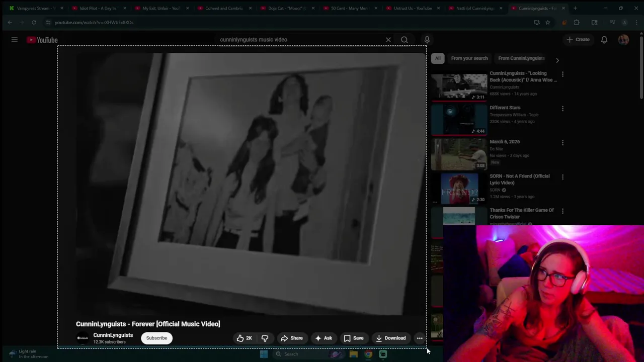This screenshot has width=644, height=362.
Task: Open the Thanks For The Killer Game title
Action: click(x=522, y=213)
